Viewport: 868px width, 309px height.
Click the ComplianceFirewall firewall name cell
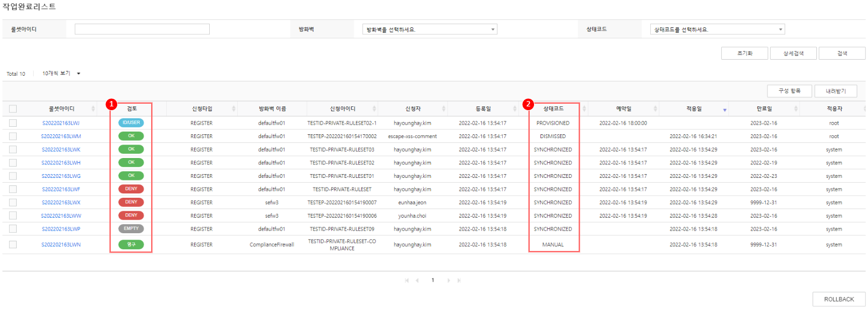click(272, 245)
